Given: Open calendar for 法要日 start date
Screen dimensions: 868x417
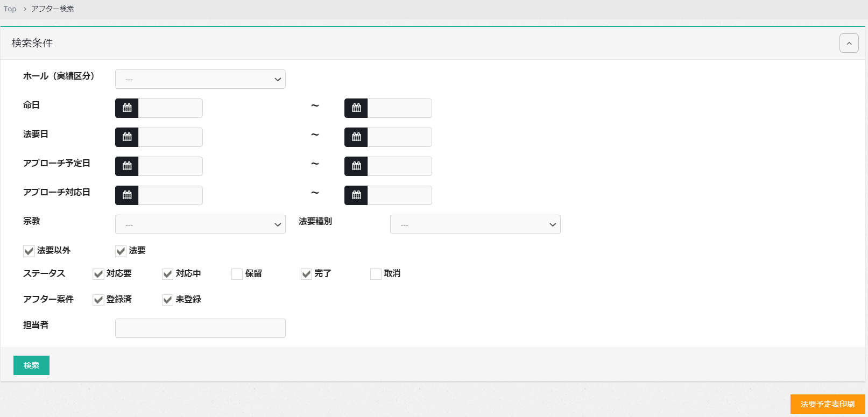Looking at the screenshot, I should point(127,137).
